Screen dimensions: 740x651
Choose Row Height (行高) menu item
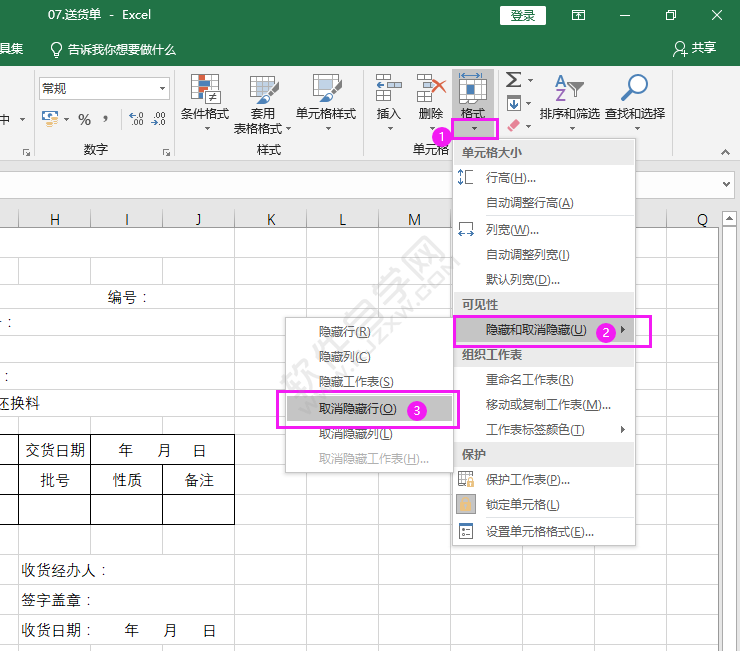click(510, 177)
